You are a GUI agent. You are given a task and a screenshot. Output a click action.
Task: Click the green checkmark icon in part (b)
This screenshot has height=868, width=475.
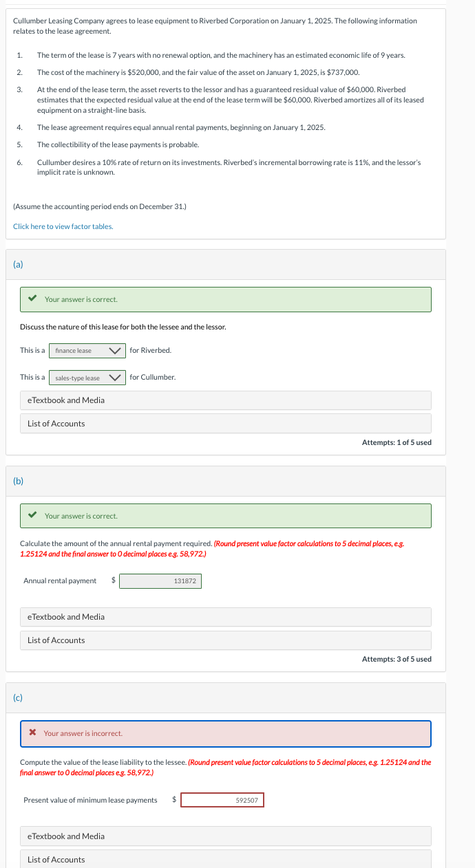[x=32, y=516]
